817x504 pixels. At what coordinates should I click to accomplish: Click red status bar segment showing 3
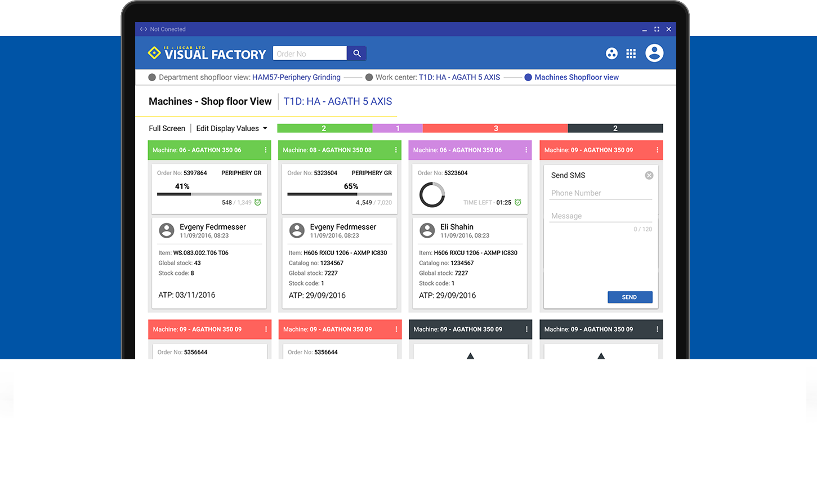(495, 128)
